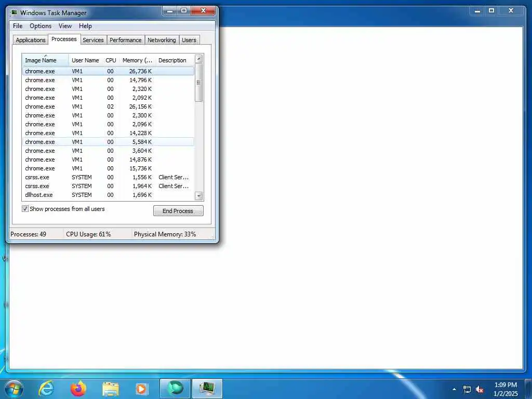Click the Show desktop strip beside the clock

tap(528, 389)
